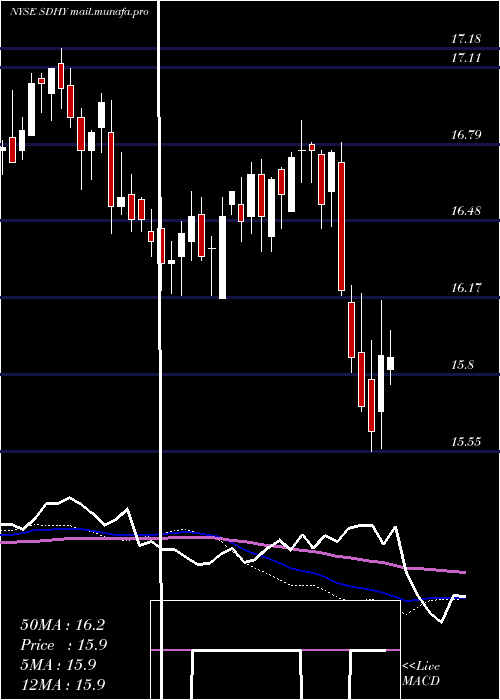Click the '<<Live MACD' label

coord(421,674)
